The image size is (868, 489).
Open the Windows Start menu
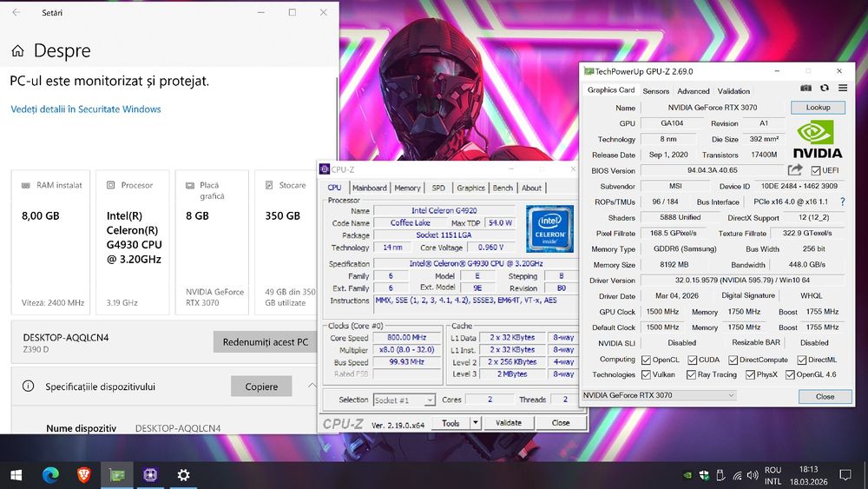click(16, 475)
